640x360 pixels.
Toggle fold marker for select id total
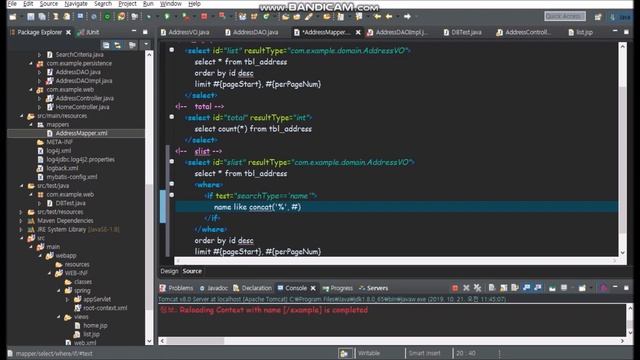[172, 117]
